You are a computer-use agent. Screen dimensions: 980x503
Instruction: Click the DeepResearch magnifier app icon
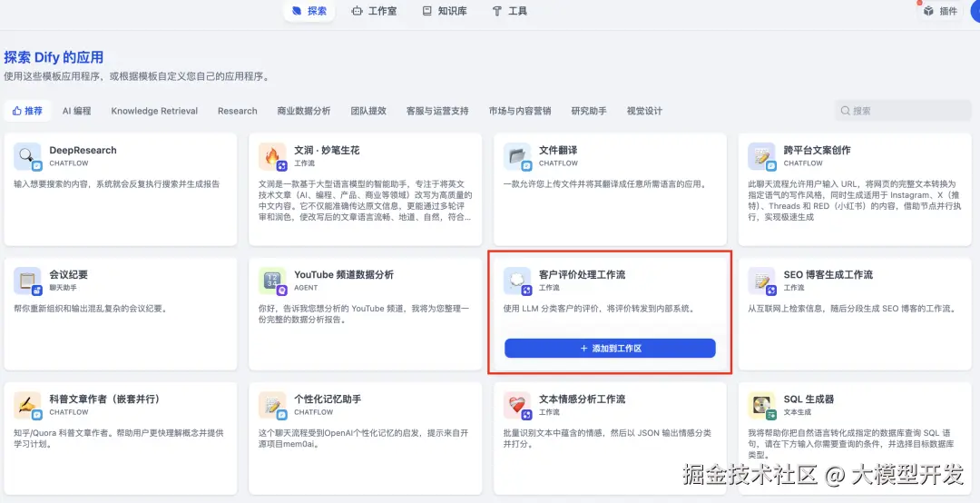[x=27, y=156]
